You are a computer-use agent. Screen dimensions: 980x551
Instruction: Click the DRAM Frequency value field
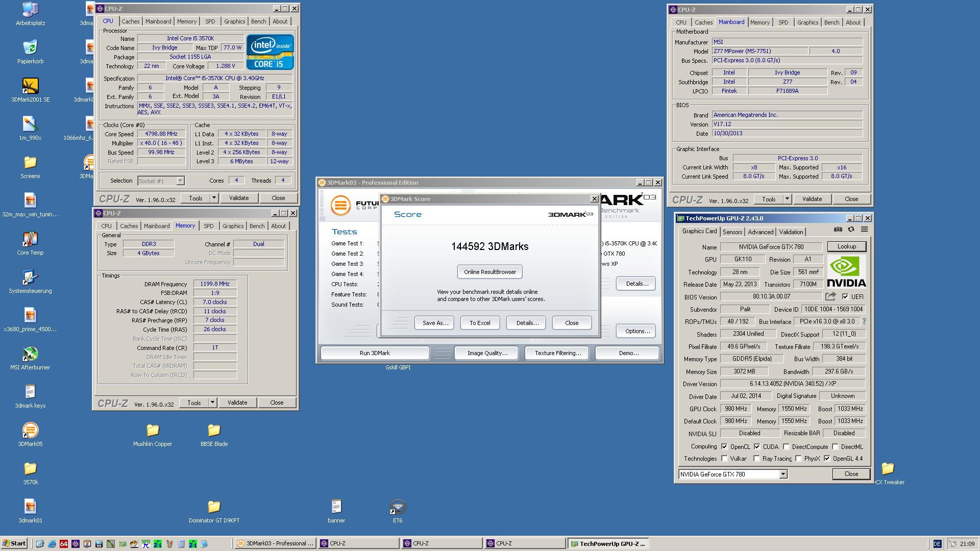point(215,284)
